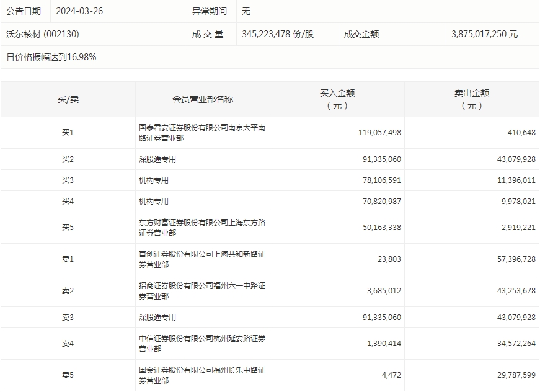Click the 会员营业部名称 column header
This screenshot has height=392, width=540.
click(x=202, y=99)
